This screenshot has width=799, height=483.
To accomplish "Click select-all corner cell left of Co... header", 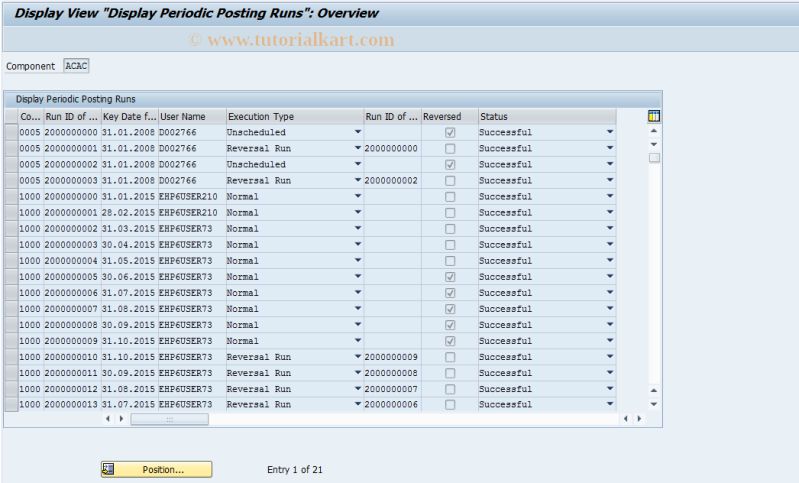I will [11, 116].
